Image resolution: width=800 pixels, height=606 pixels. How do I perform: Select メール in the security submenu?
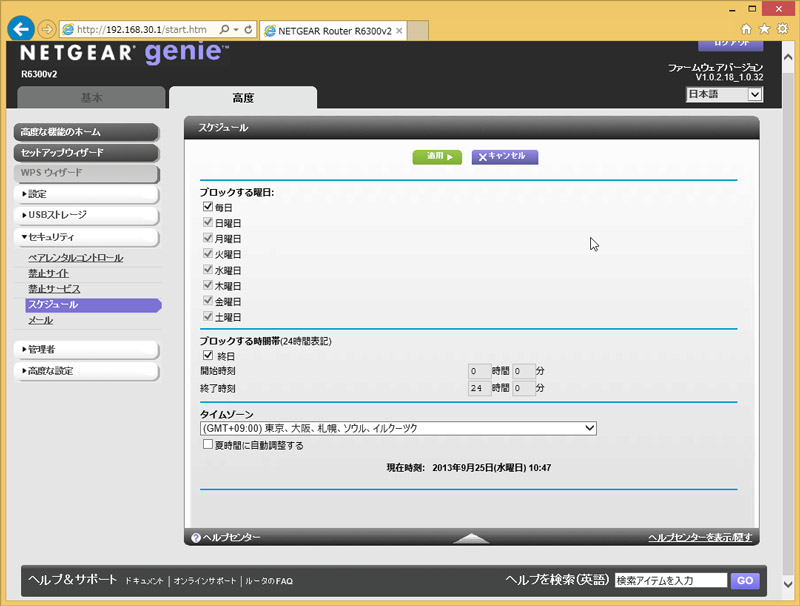point(41,320)
